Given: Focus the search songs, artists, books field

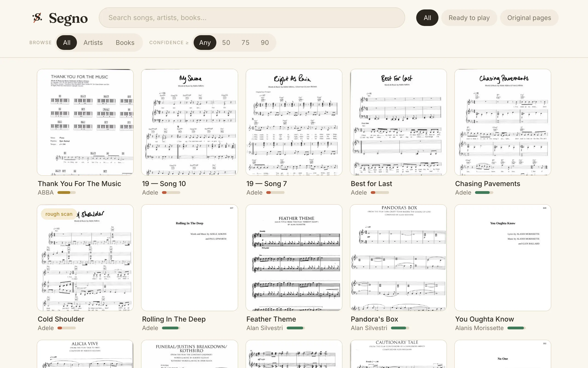Looking at the screenshot, I should (x=252, y=17).
